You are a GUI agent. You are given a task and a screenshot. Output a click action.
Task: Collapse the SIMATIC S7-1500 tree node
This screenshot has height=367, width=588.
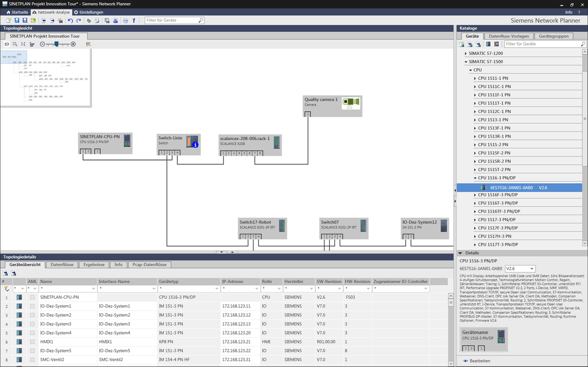tap(466, 62)
